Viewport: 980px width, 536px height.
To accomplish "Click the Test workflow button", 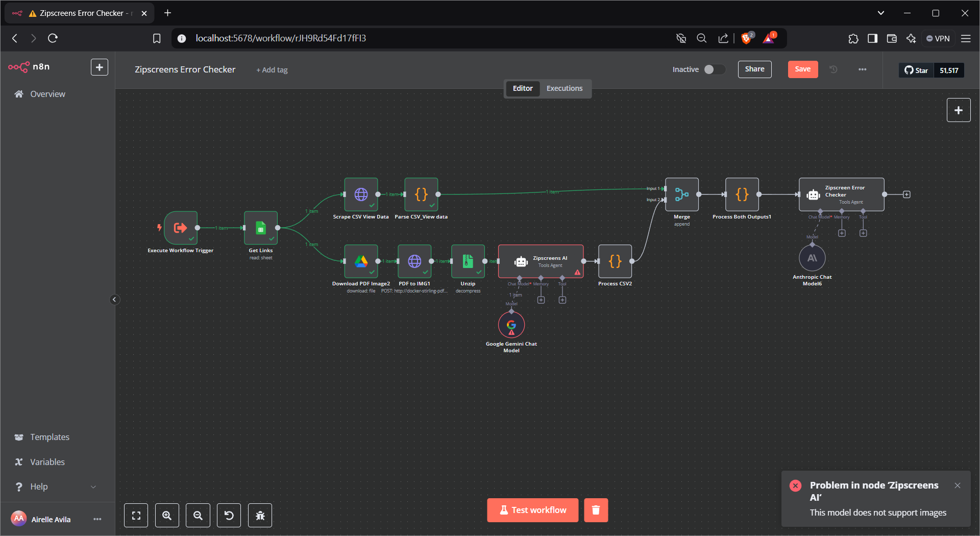I will [532, 510].
